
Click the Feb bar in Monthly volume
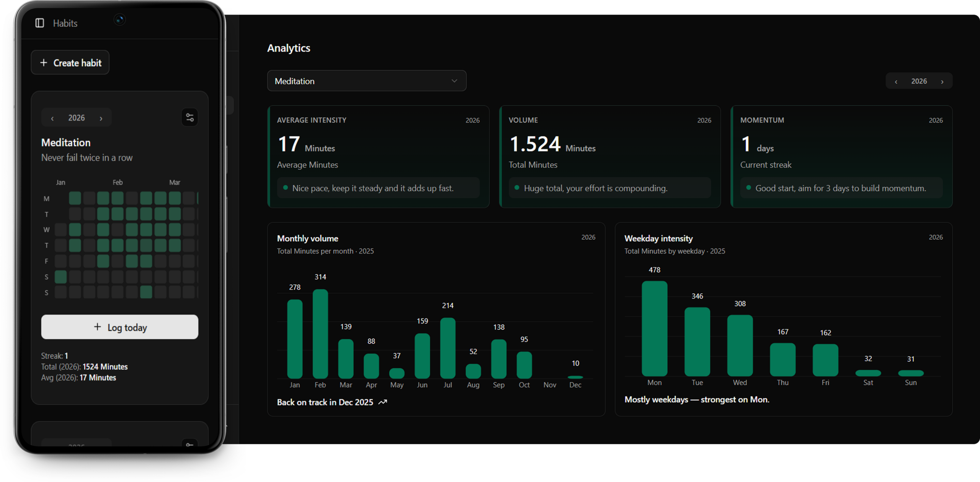pos(320,333)
